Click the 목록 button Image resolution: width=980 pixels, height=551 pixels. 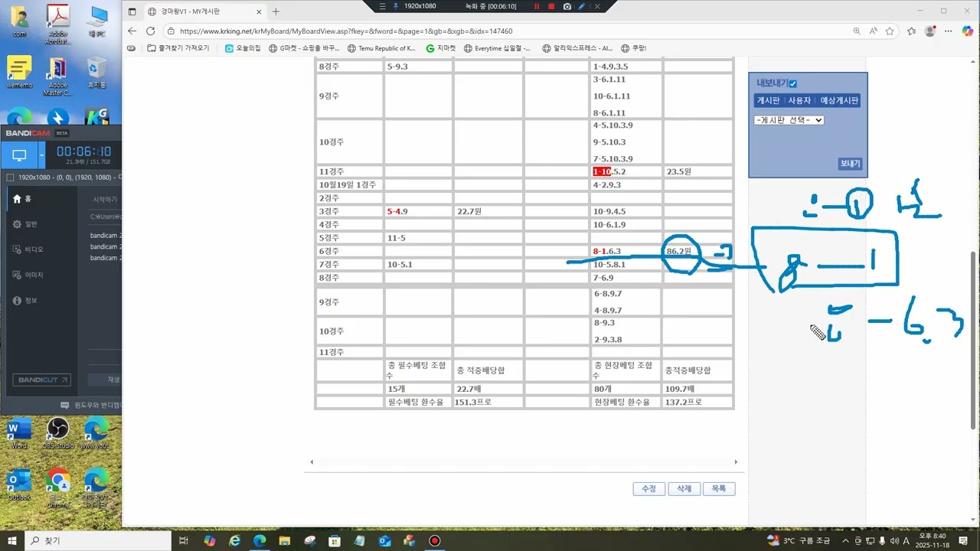(x=719, y=489)
